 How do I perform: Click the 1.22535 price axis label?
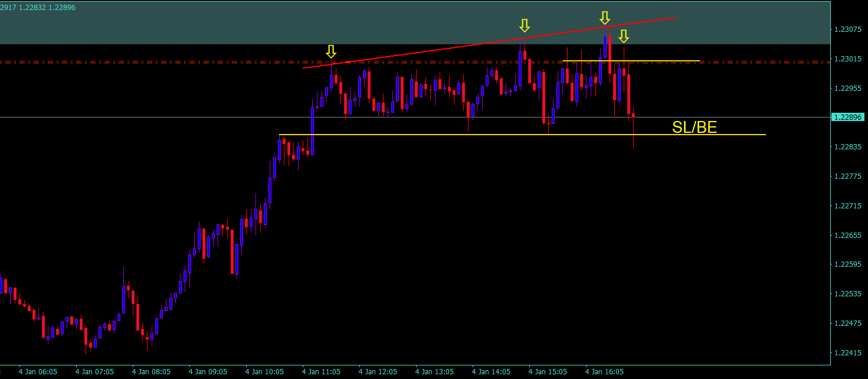849,294
